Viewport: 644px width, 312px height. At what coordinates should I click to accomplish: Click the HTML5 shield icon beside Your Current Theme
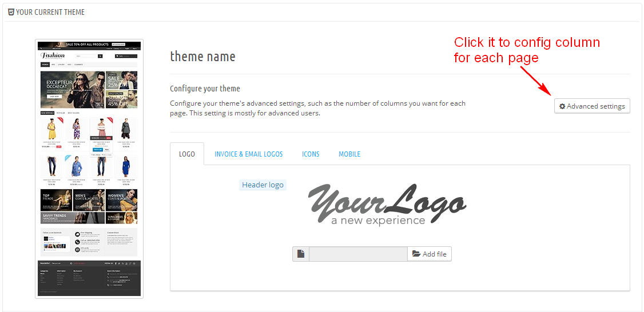pos(11,12)
